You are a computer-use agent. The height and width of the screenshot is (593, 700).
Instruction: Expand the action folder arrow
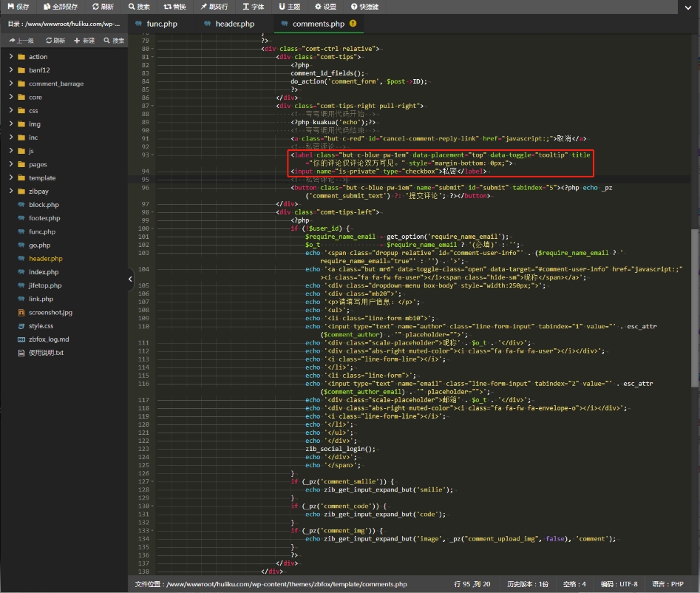10,56
